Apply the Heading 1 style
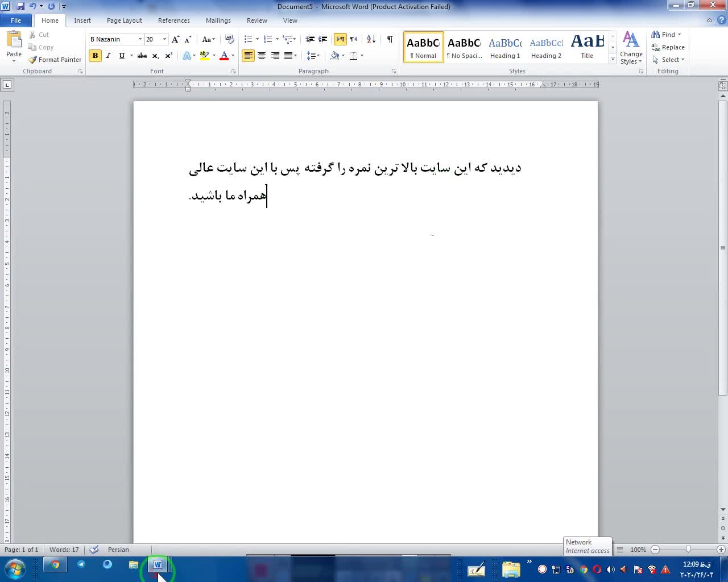The height and width of the screenshot is (582, 728). (505, 47)
